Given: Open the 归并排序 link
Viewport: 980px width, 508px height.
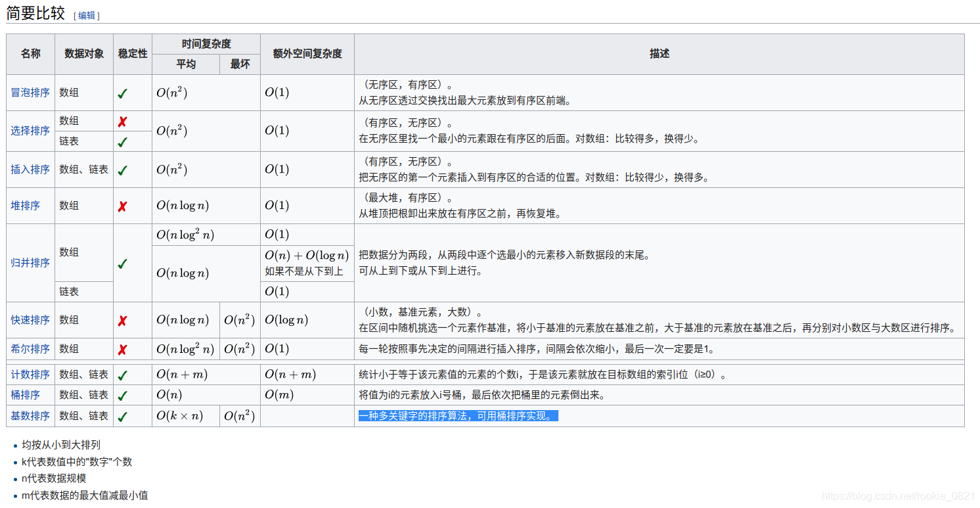Looking at the screenshot, I should (x=30, y=263).
